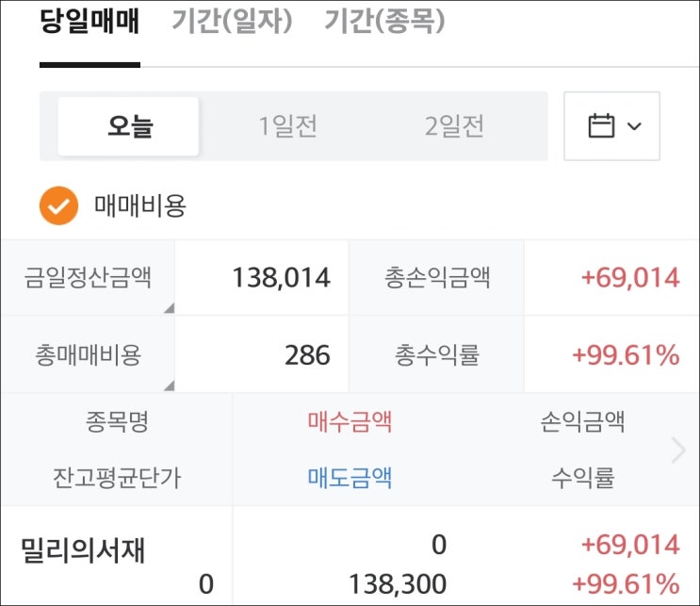Select the 오늘 segment
Image resolution: width=700 pixels, height=606 pixels.
point(129,126)
